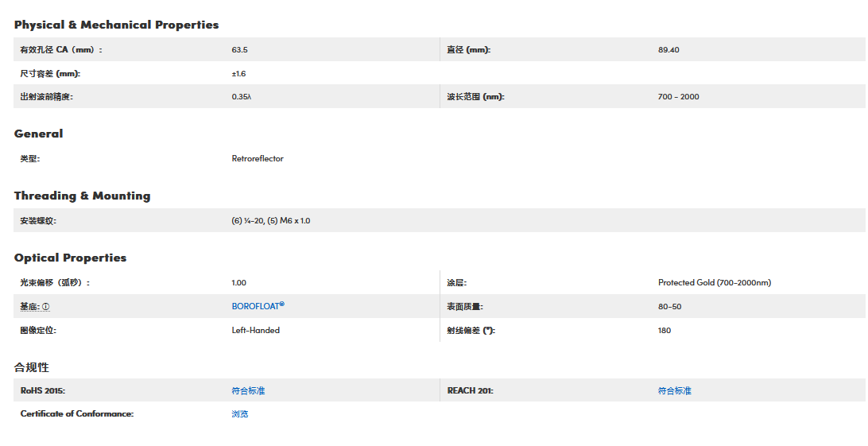Click the Protected Gold coating value
This screenshot has height=446, width=868.
[x=714, y=282]
